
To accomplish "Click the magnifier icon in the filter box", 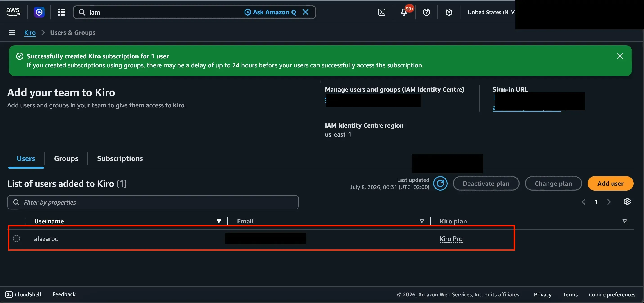I will pyautogui.click(x=16, y=202).
